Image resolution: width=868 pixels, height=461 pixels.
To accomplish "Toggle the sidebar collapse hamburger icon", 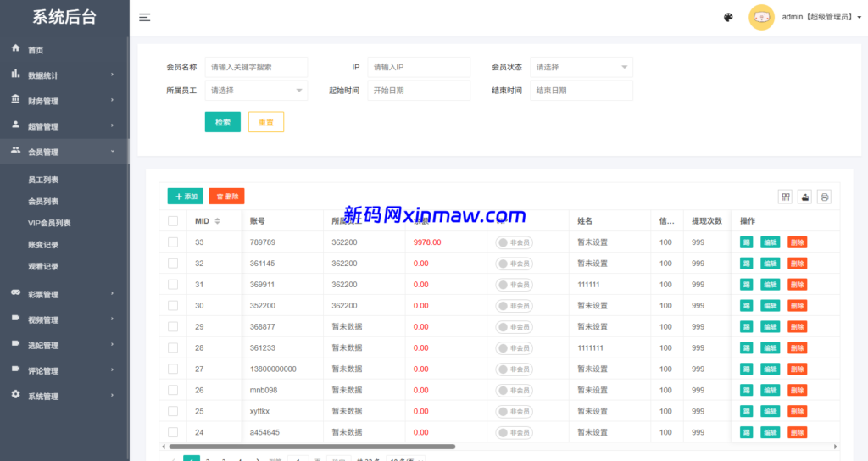I will coord(144,18).
